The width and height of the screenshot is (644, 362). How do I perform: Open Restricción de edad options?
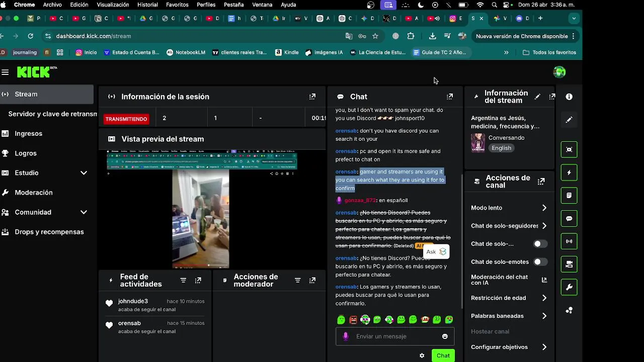[x=509, y=298]
